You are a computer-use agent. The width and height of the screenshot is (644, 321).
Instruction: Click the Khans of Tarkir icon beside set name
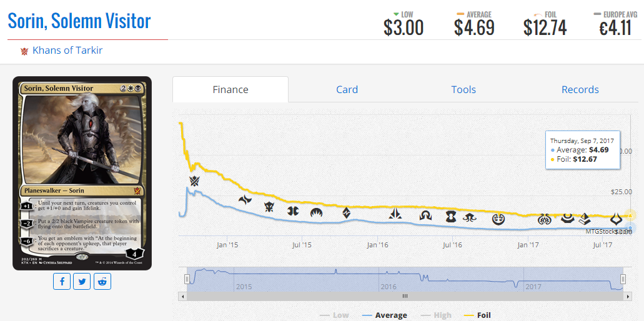coord(24,51)
